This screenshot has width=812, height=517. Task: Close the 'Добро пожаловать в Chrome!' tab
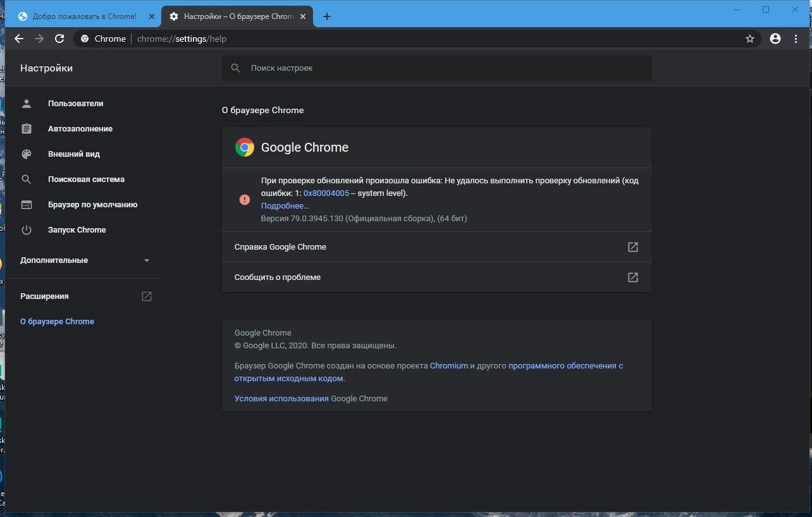click(152, 16)
